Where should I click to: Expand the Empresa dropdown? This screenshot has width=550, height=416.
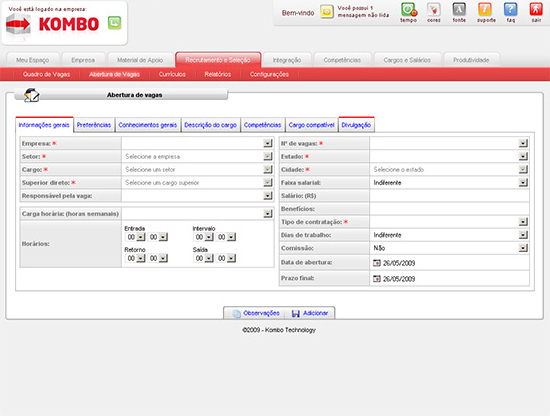click(268, 143)
